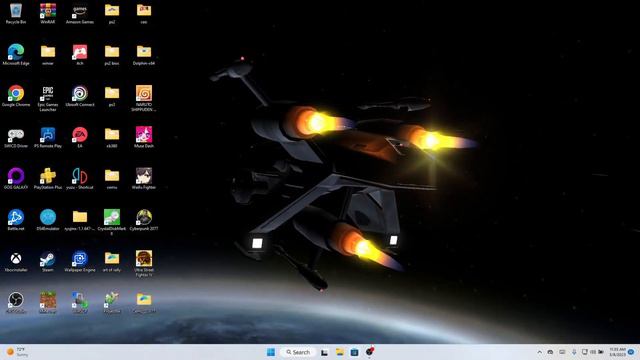Image resolution: width=640 pixels, height=360 pixels.
Task: Open File Explorer from the taskbar
Action: click(x=340, y=352)
